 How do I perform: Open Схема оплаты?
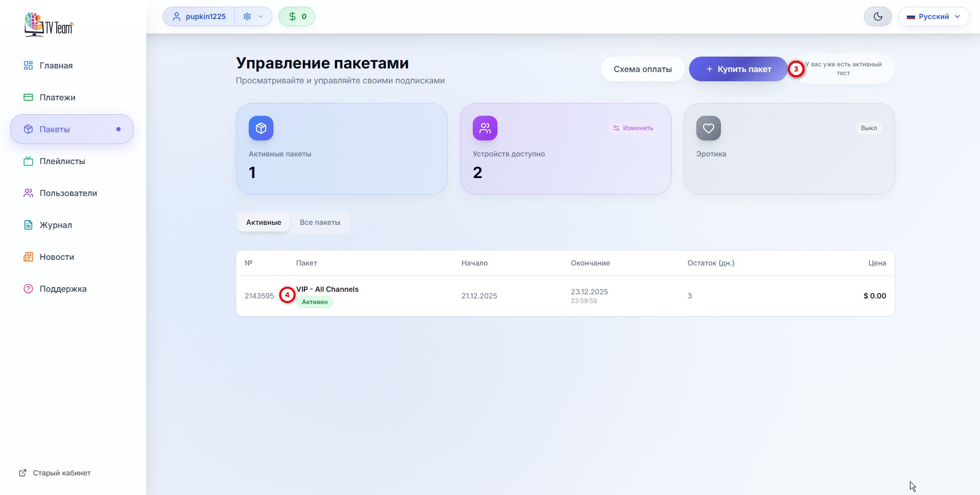(x=642, y=69)
